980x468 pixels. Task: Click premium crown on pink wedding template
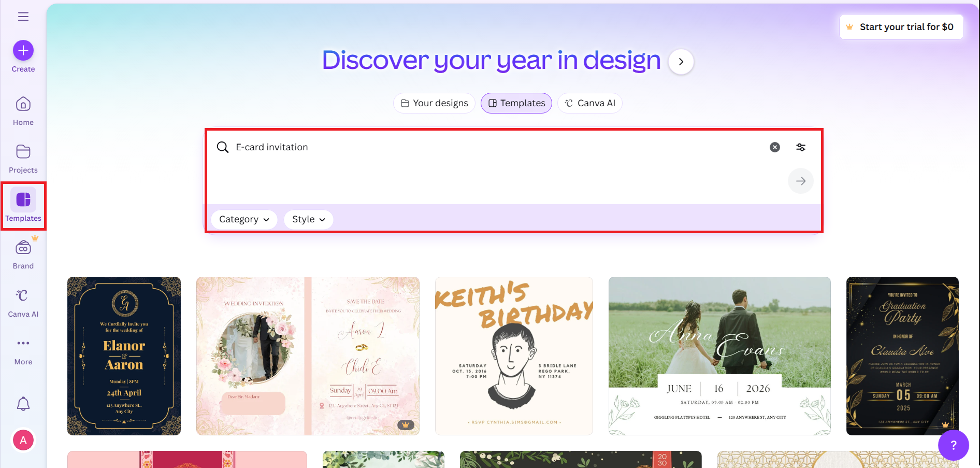406,424
